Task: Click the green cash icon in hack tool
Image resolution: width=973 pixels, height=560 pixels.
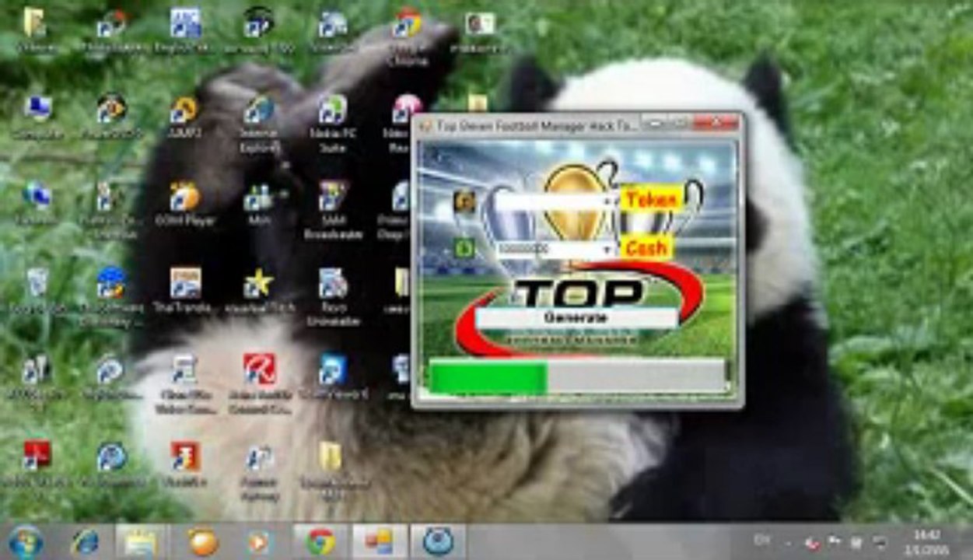Action: click(465, 248)
